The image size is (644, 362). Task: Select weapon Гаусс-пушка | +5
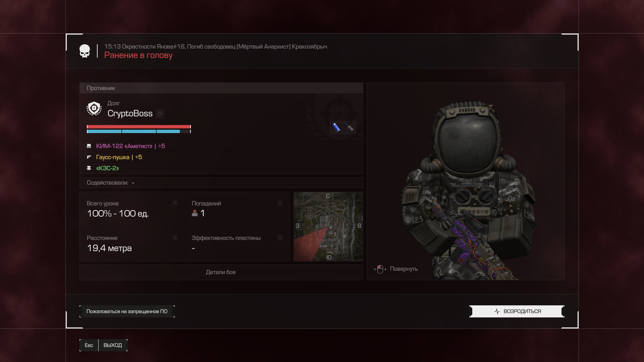click(x=119, y=157)
